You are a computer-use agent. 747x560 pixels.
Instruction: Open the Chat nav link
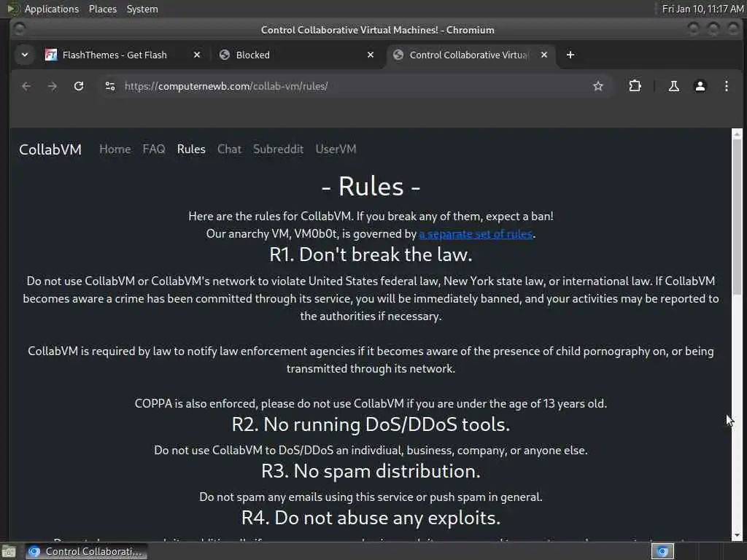click(x=229, y=149)
